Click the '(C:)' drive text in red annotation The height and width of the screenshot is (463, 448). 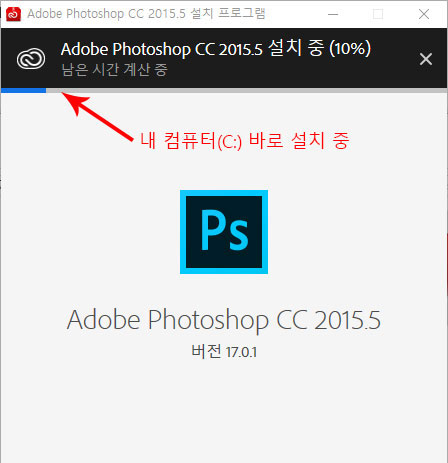[230, 142]
